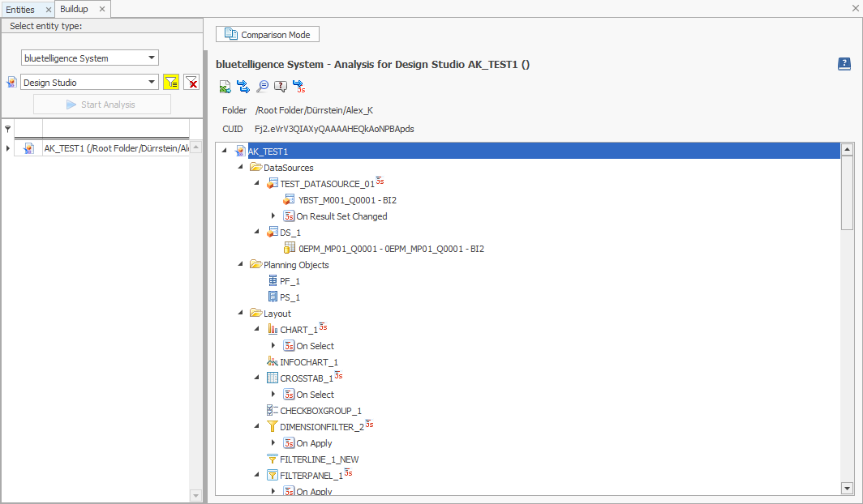Click the blue arrows toolbar icon
863x504 pixels.
243,87
